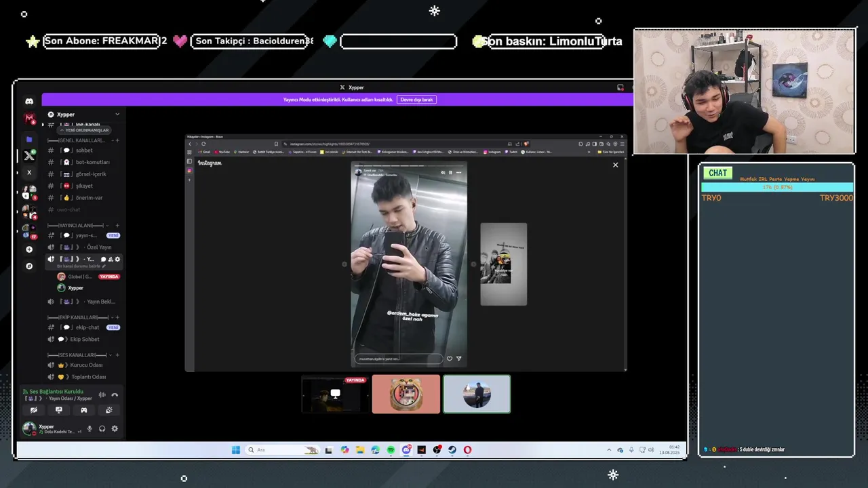Join Toplantı Odası voice channel

click(x=84, y=377)
